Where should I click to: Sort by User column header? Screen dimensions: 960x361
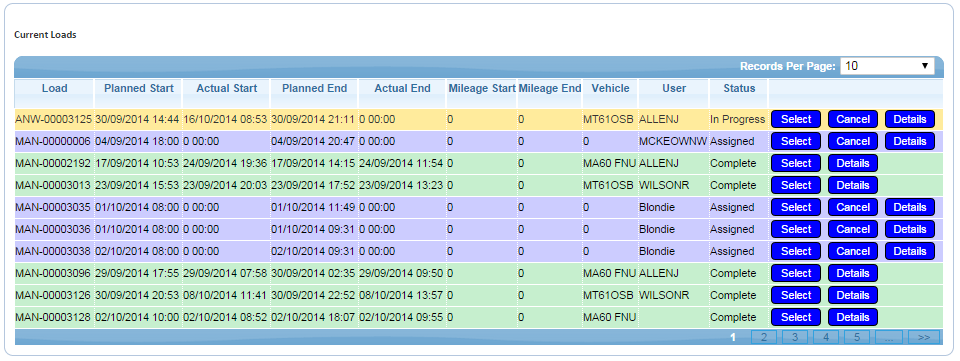click(x=674, y=89)
